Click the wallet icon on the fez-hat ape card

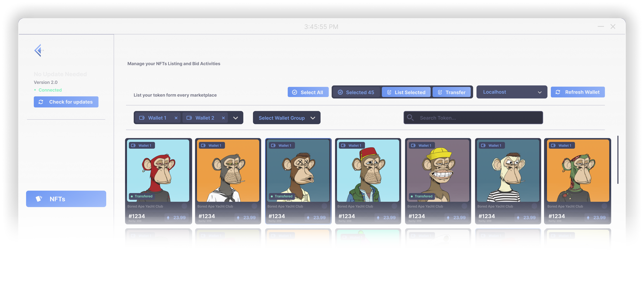343,146
